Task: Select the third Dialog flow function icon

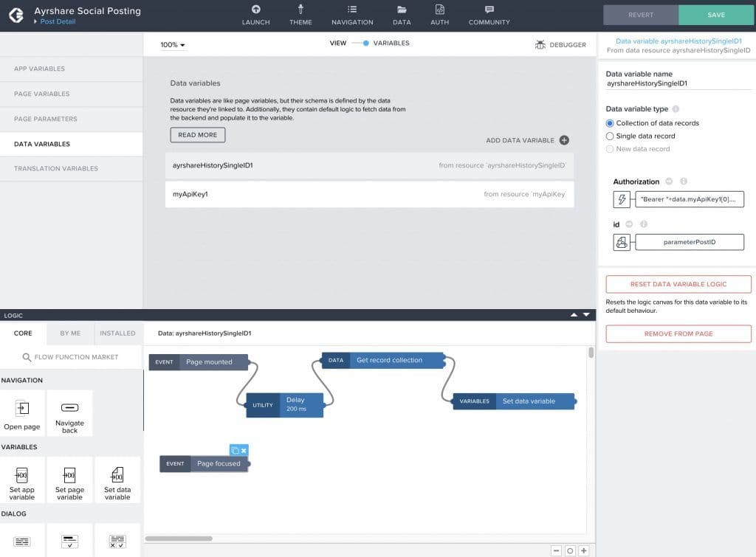Action: point(117,541)
